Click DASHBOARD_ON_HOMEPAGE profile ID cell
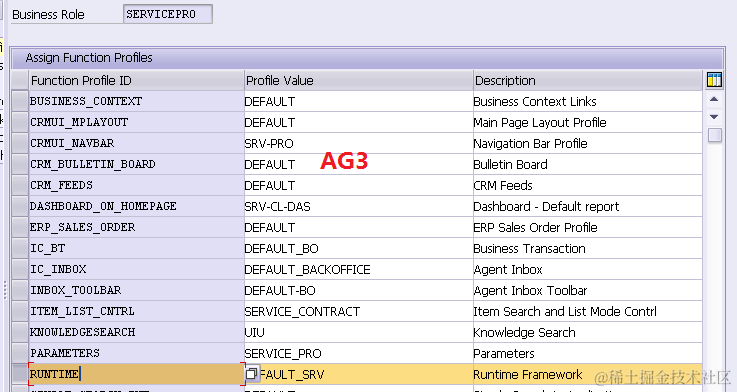 (136, 206)
